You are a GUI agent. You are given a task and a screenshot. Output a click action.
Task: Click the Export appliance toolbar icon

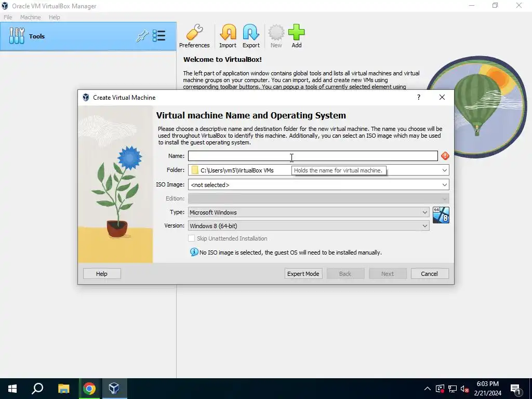click(x=251, y=36)
